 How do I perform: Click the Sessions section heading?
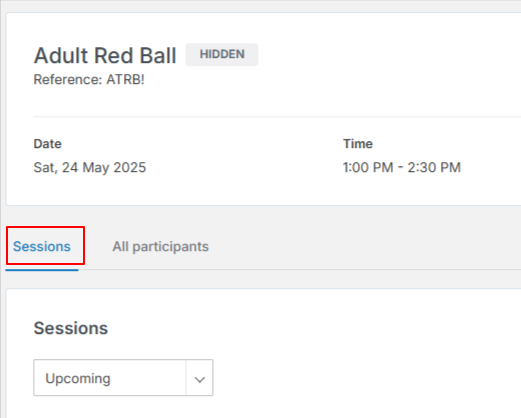pyautogui.click(x=71, y=328)
